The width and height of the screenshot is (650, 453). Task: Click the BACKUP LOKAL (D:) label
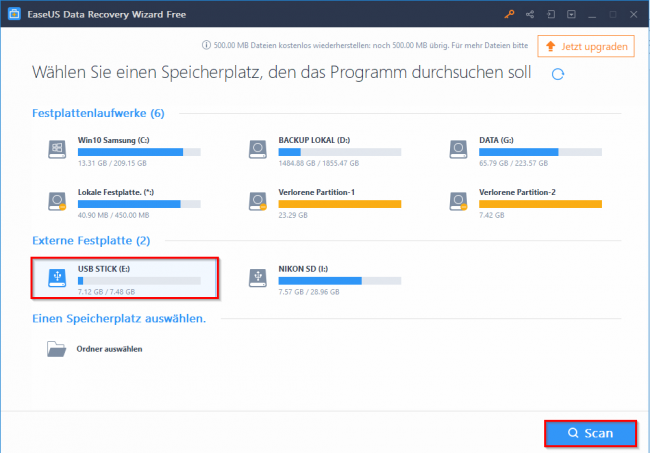pos(314,140)
